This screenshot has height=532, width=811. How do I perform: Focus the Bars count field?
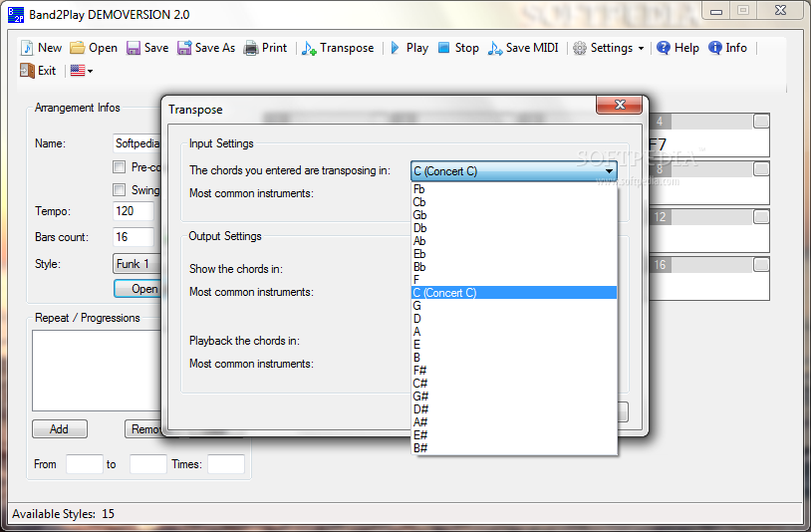[x=134, y=237]
